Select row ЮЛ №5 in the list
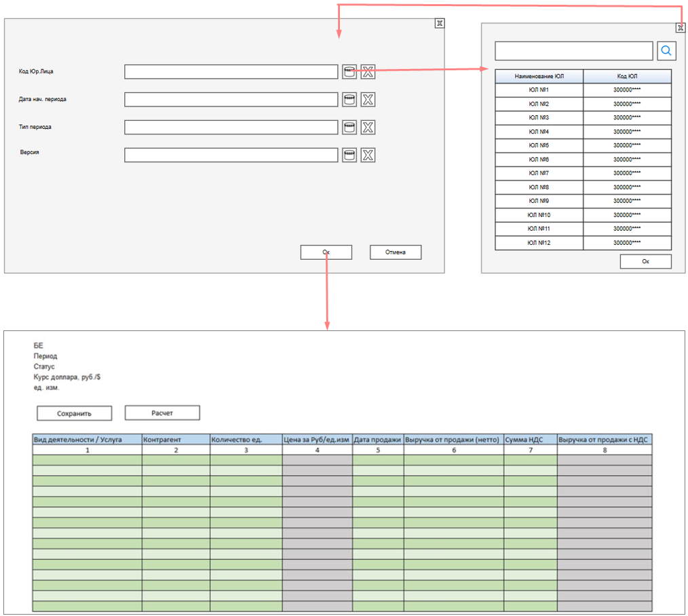 [x=539, y=145]
